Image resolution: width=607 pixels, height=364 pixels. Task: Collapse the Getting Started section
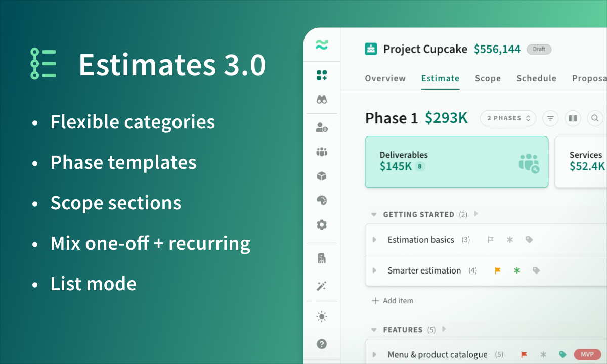coord(374,215)
